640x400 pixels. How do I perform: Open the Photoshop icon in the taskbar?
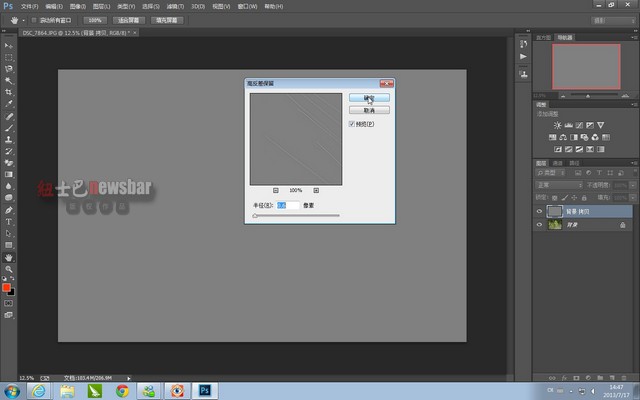click(x=205, y=390)
